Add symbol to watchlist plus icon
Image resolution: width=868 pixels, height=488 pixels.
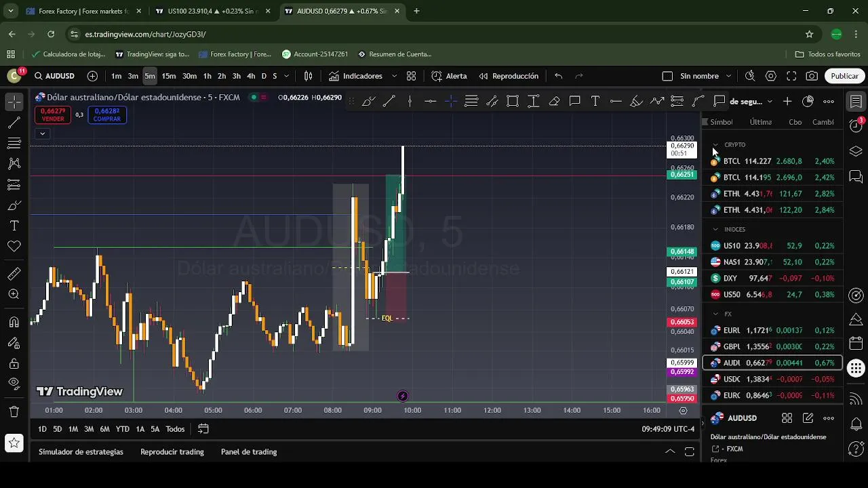[x=787, y=101]
